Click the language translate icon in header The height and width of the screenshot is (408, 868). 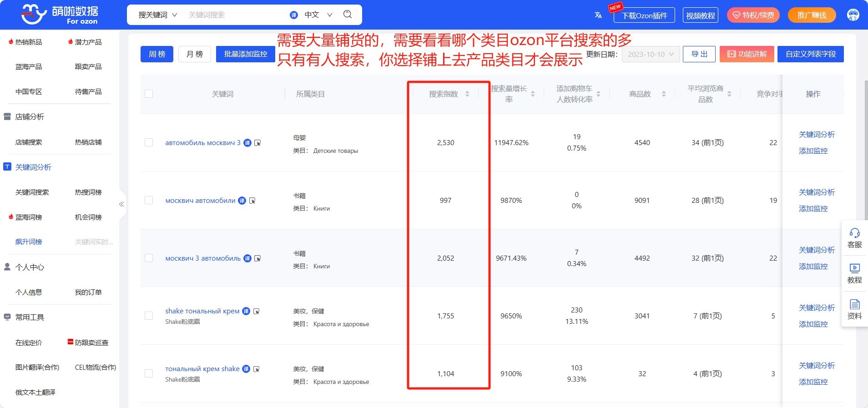598,15
